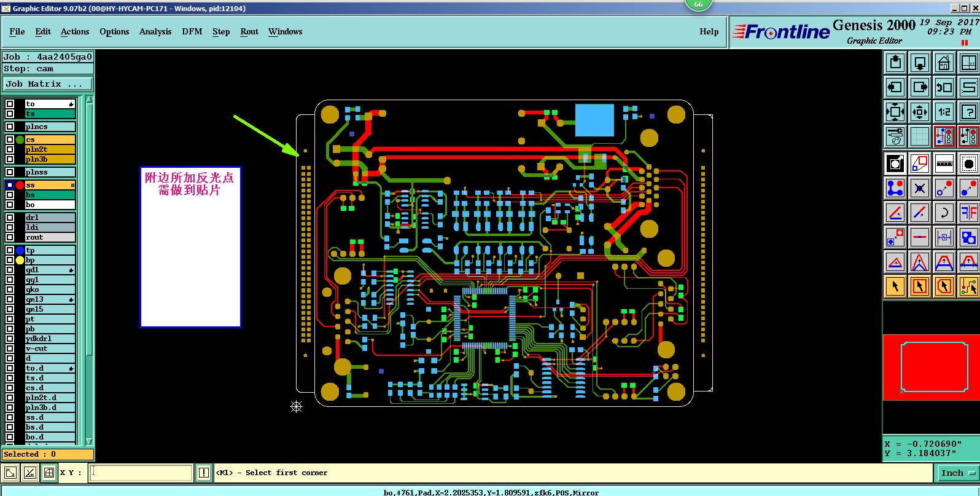Screen dimensions: 980x496
Task: Open the DFM menu
Action: [192, 32]
